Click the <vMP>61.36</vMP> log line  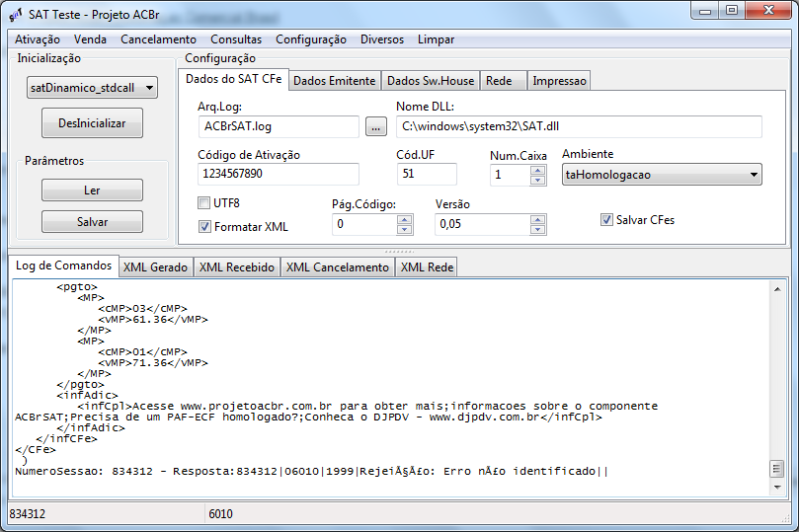tap(153, 320)
